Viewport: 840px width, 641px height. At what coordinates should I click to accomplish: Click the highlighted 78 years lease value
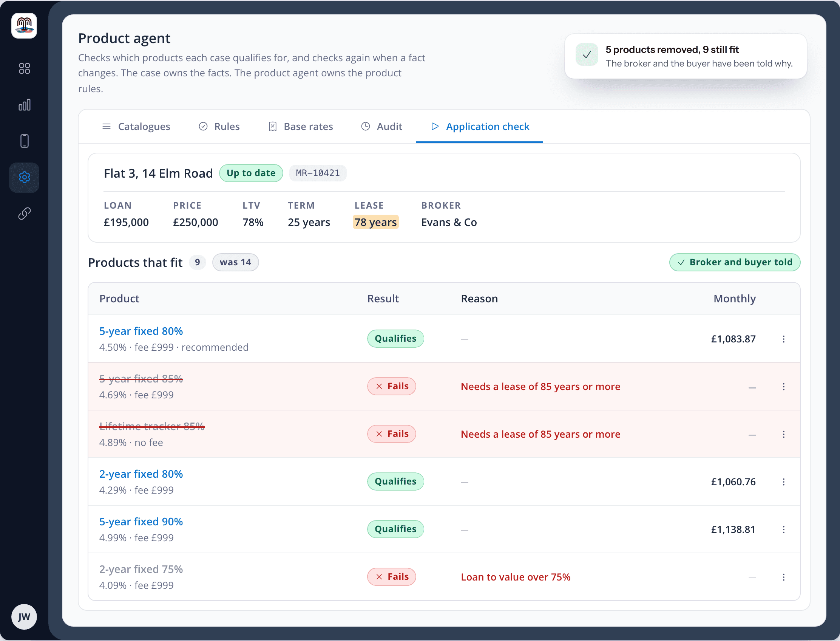click(x=375, y=222)
